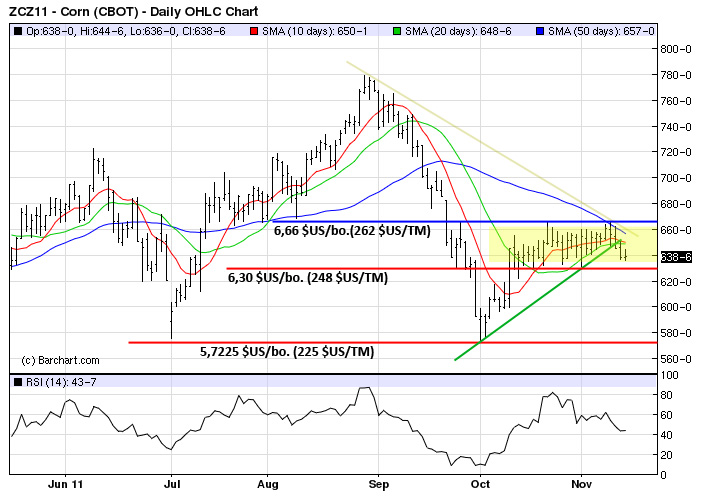Click the black OHLC legend square
Screen dimensions: 701x501
[18, 31]
